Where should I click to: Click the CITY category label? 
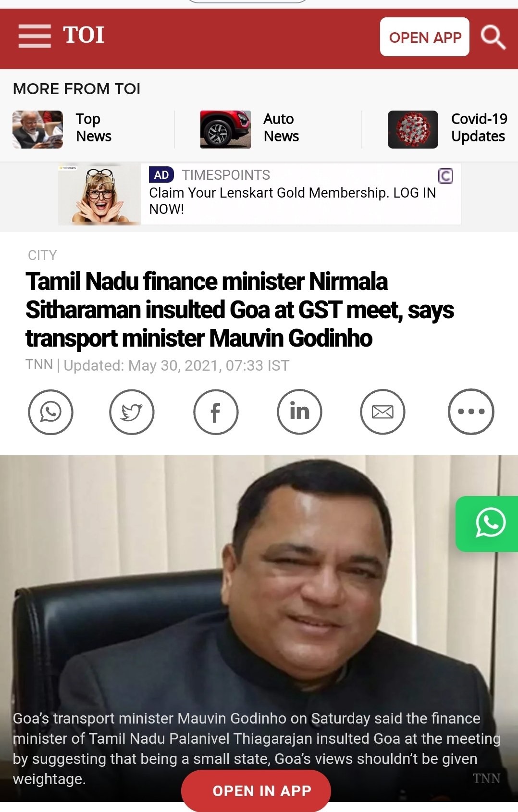pyautogui.click(x=42, y=255)
